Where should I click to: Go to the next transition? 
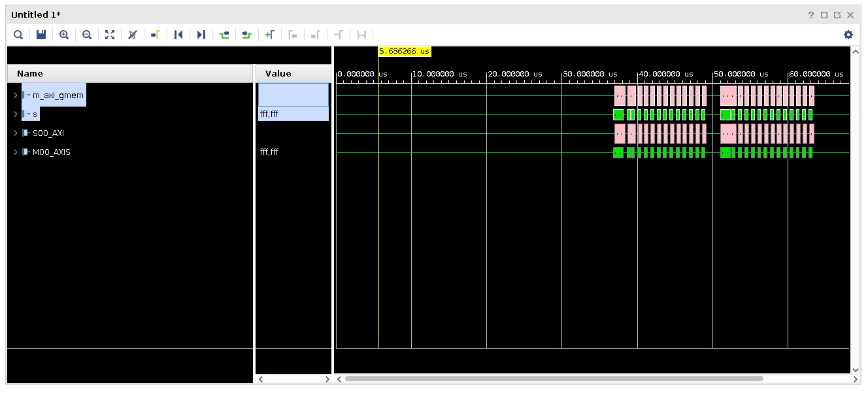(246, 35)
